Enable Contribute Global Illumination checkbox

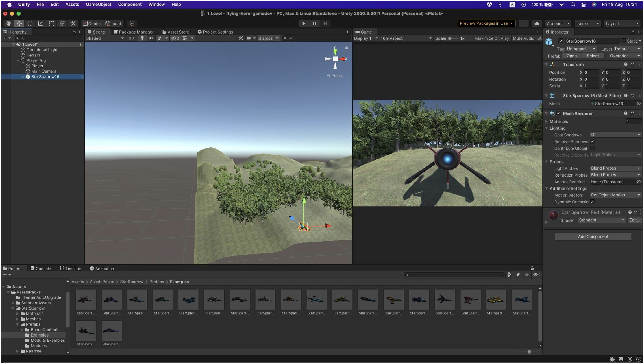[x=592, y=148]
